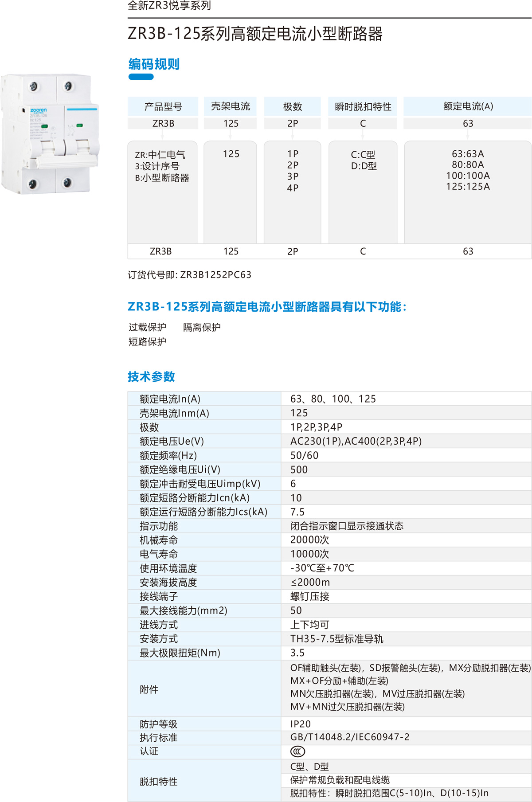This screenshot has height=802, width=532.
Task: Click the 80:80A rated current option
Action: click(x=468, y=164)
